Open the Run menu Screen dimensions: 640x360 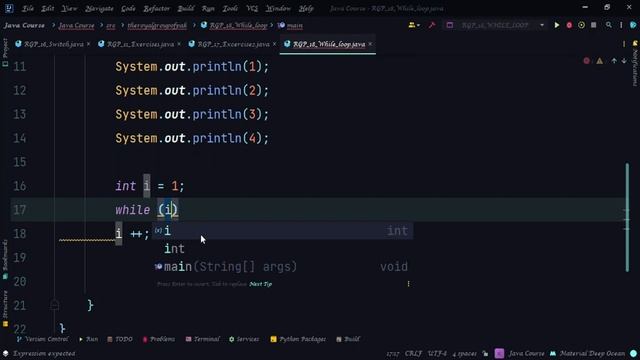point(208,9)
